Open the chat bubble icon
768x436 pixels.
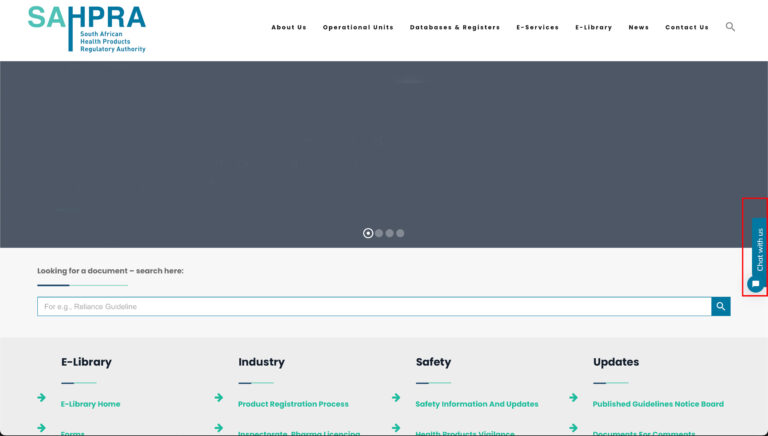click(x=755, y=284)
